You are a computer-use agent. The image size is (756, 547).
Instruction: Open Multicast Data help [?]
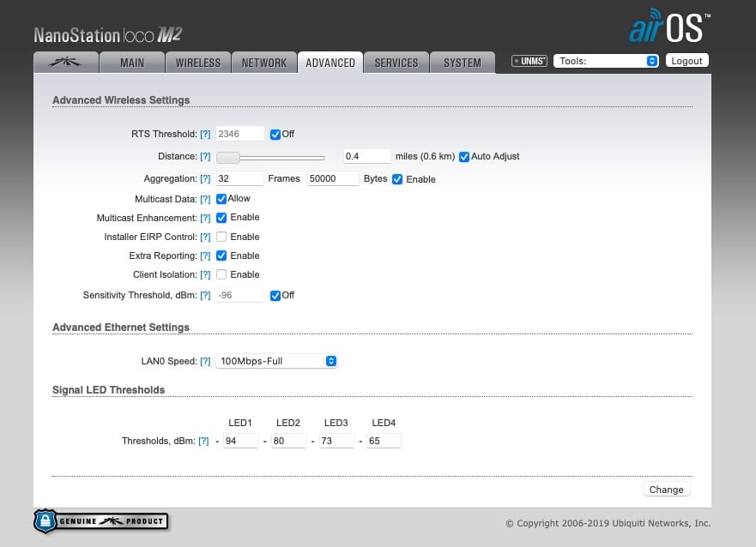205,200
